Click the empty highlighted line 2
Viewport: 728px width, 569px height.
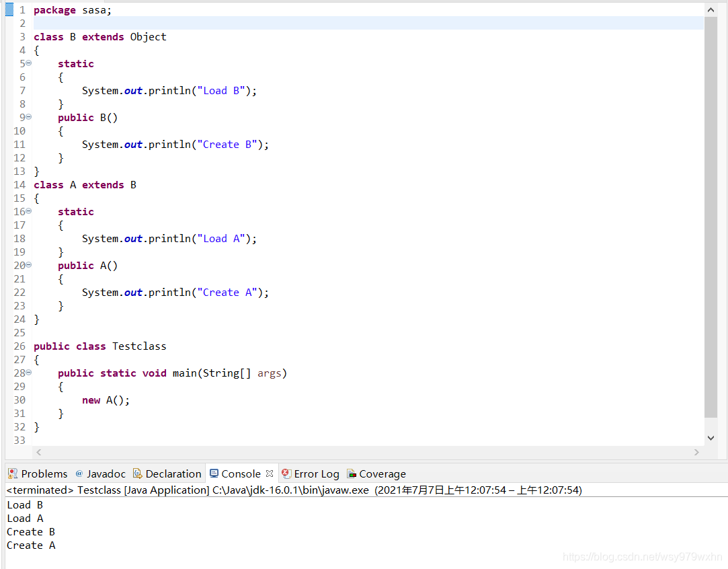coord(368,24)
